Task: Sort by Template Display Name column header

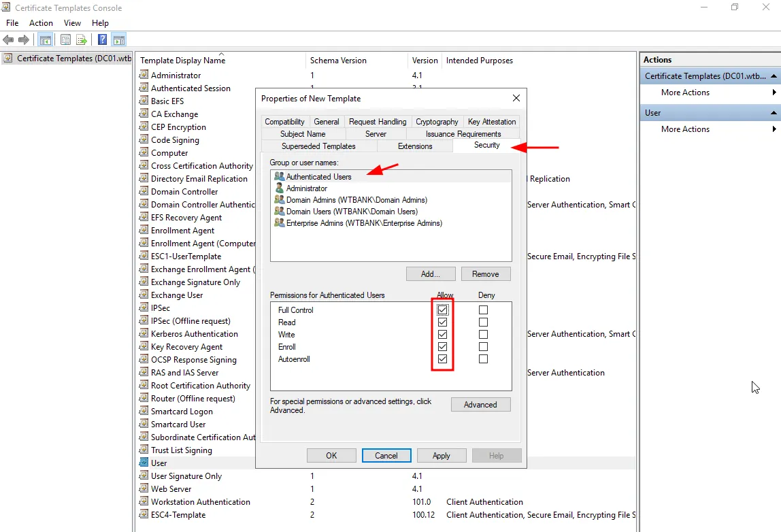Action: click(x=182, y=61)
